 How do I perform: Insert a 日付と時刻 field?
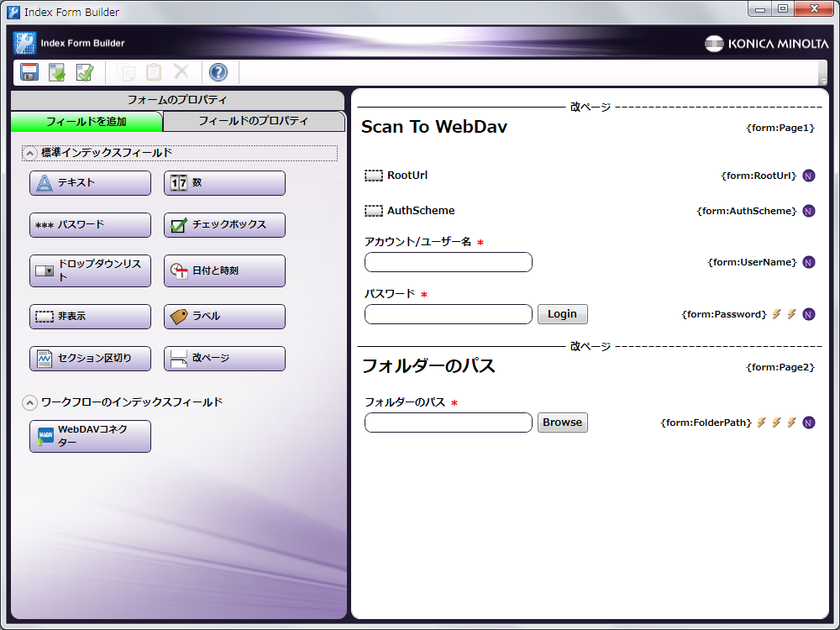coord(224,270)
